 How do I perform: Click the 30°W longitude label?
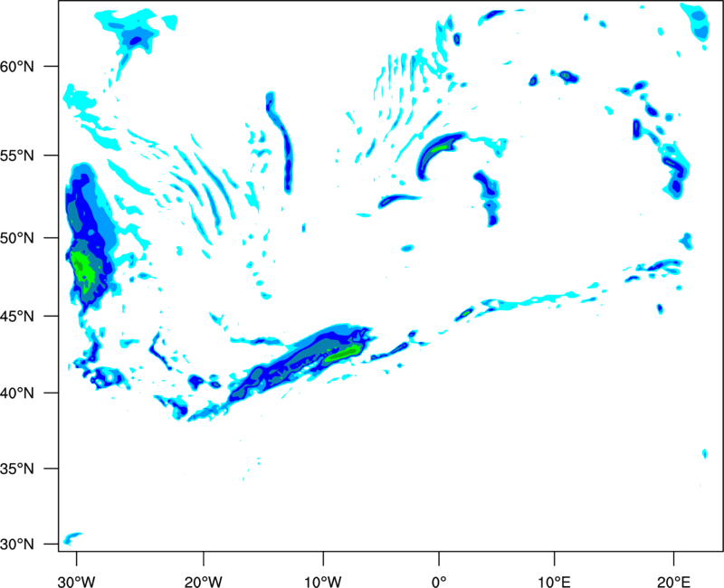[76, 582]
